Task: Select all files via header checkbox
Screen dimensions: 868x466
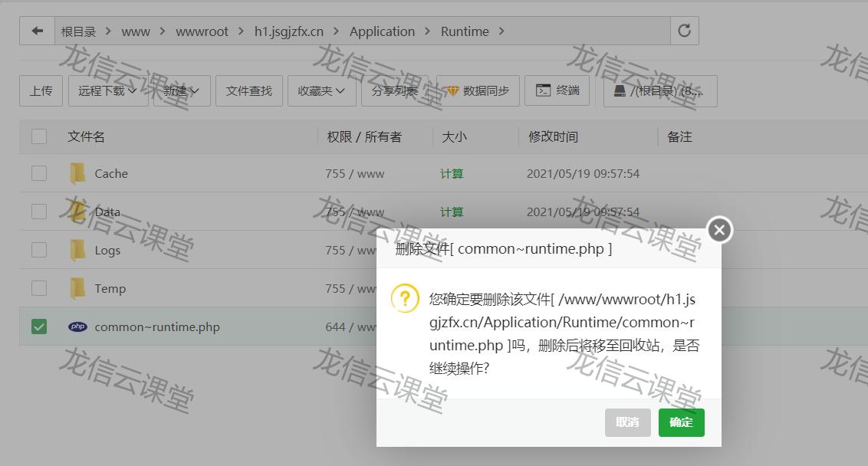Action: pyautogui.click(x=38, y=136)
